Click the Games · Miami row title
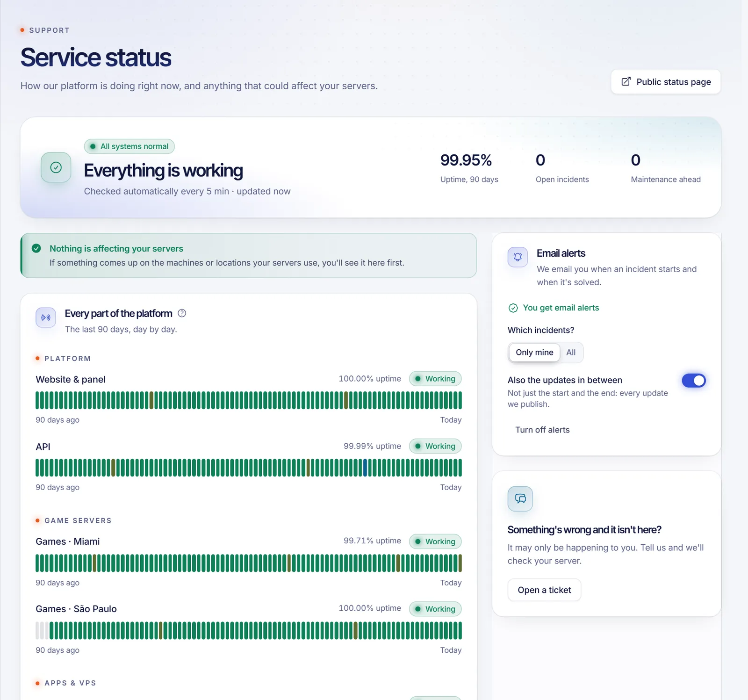The width and height of the screenshot is (748, 700). pos(68,541)
